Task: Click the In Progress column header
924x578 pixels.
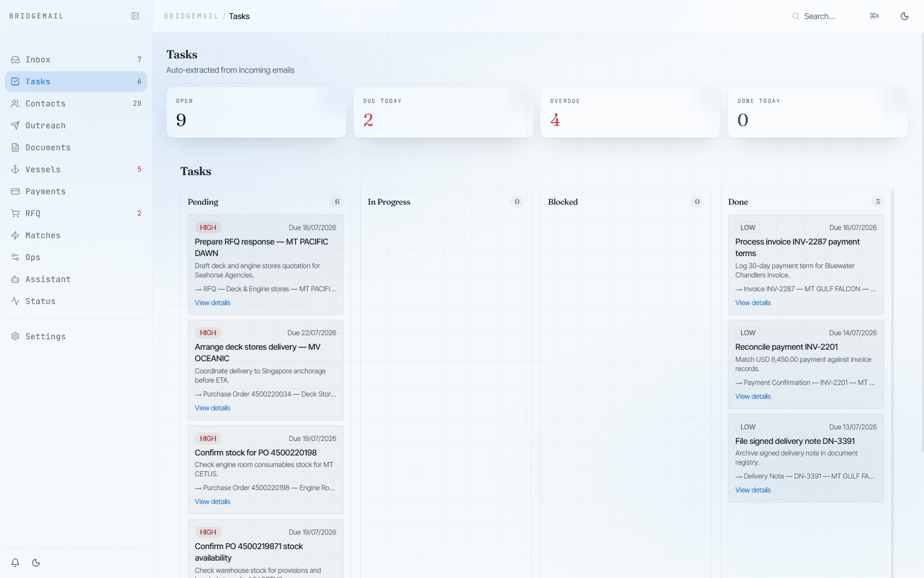Action: click(x=389, y=202)
